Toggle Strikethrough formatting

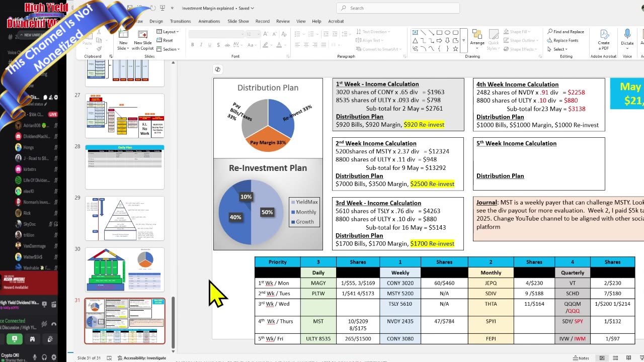[227, 45]
